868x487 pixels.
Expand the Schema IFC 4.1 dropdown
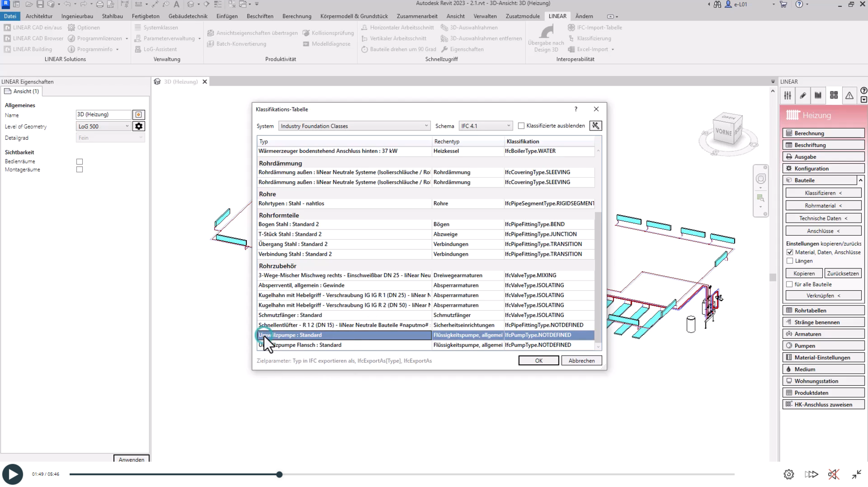485,126
